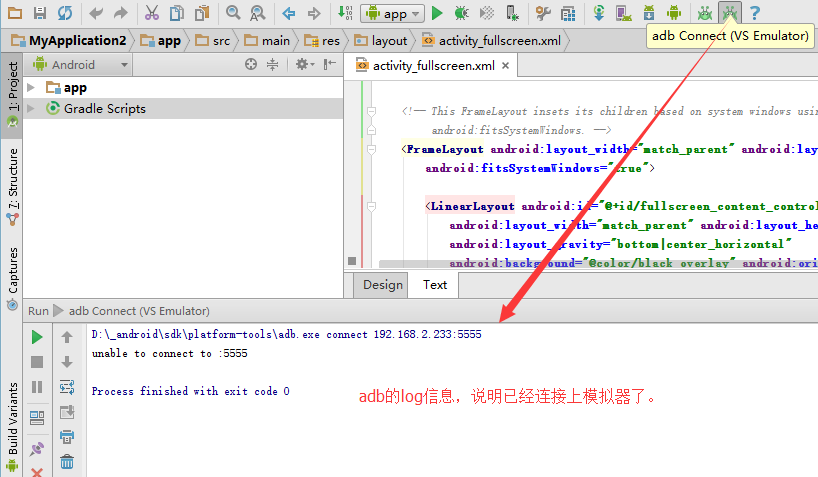This screenshot has width=818, height=477.
Task: Start debugging with the green bug icon
Action: click(x=461, y=13)
